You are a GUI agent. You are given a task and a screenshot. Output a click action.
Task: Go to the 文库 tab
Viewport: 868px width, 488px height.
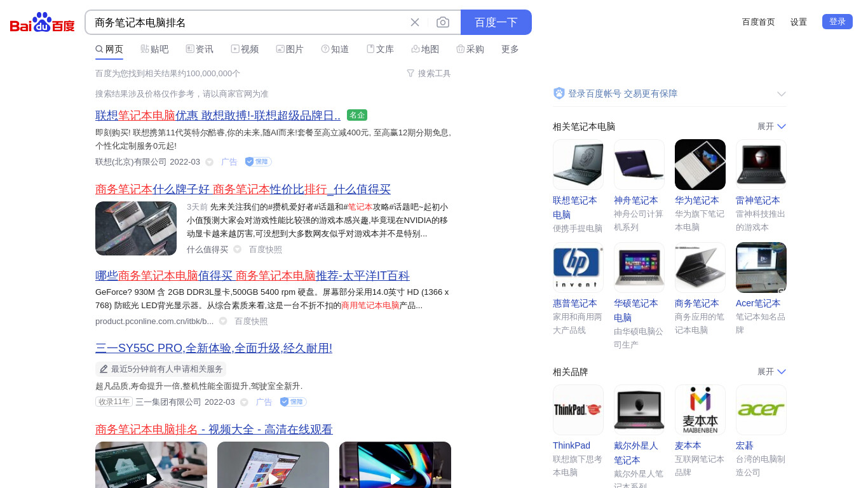380,49
